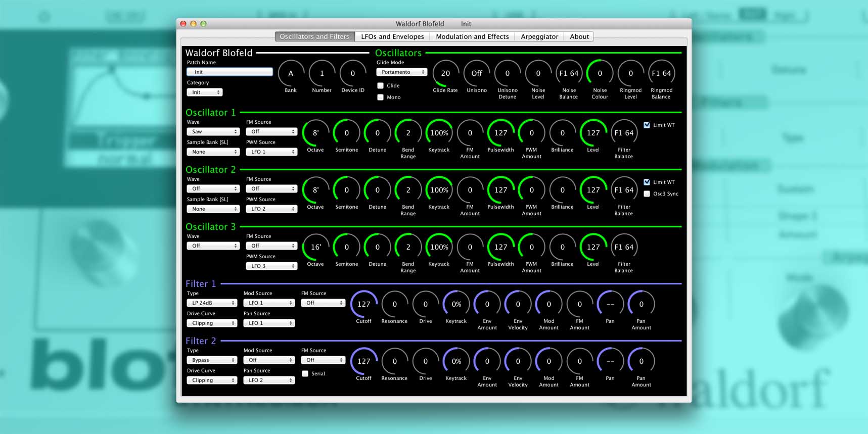Viewport: 868px width, 434px height.
Task: Click Oscillator 1 Semitone knob
Action: click(347, 133)
